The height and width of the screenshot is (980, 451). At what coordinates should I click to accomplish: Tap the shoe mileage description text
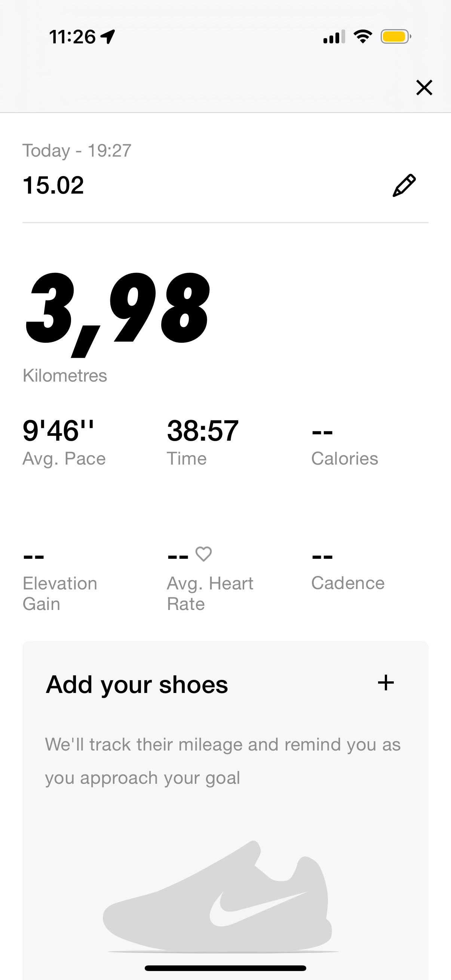(x=223, y=761)
